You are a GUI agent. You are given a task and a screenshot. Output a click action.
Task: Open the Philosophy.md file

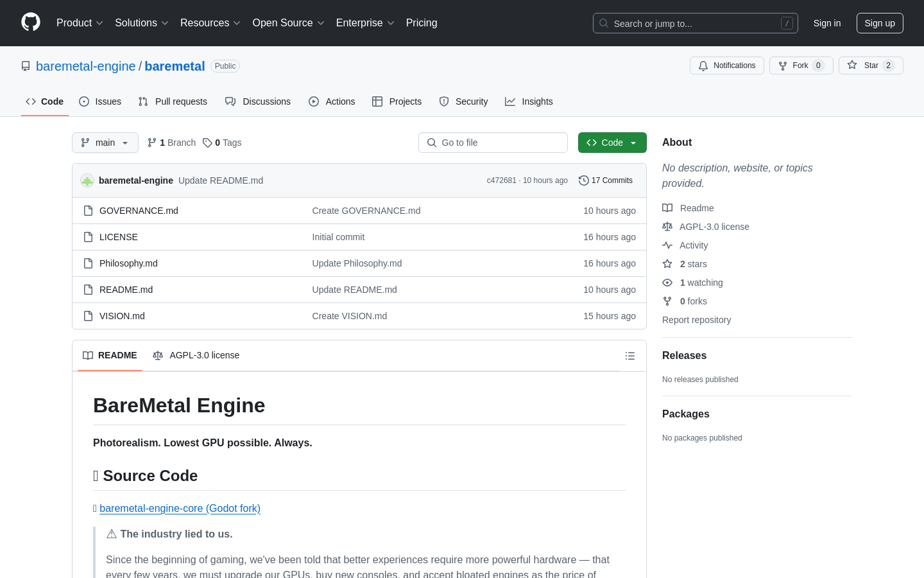click(128, 263)
